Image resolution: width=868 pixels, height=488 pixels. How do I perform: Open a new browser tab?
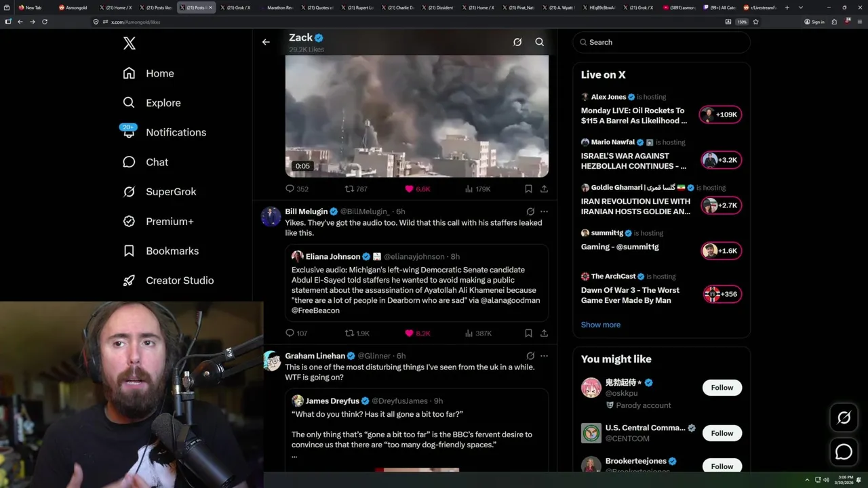click(787, 7)
